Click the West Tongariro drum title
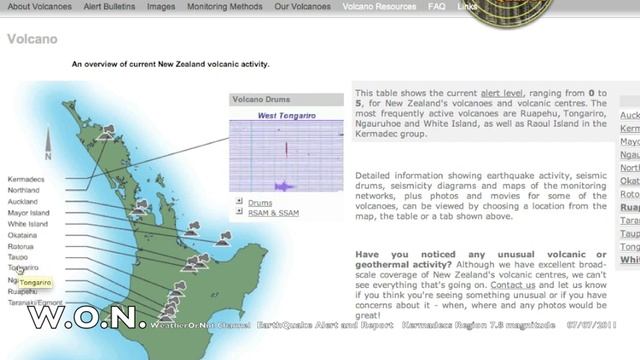The width and height of the screenshot is (640, 360). (287, 116)
